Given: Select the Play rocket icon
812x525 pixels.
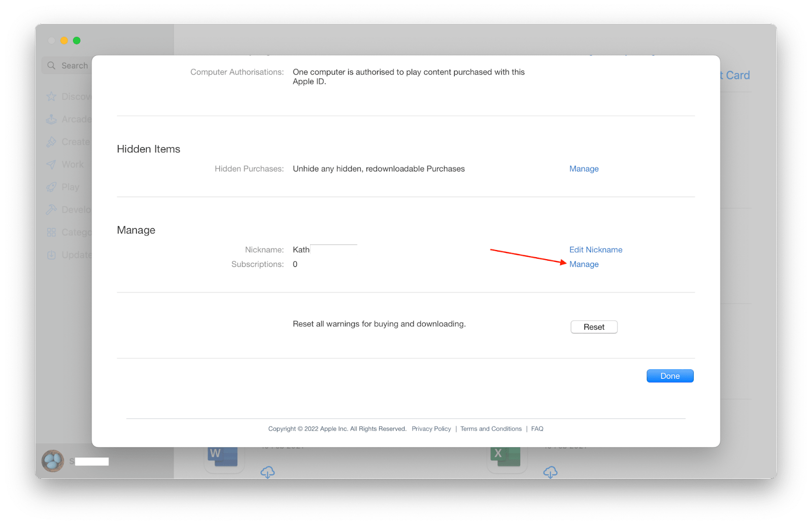Looking at the screenshot, I should [52, 187].
